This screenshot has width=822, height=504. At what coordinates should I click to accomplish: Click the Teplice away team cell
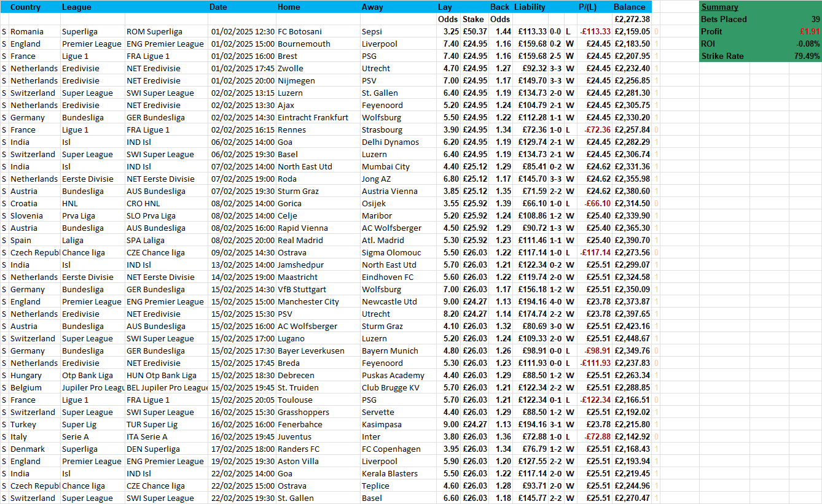point(398,486)
